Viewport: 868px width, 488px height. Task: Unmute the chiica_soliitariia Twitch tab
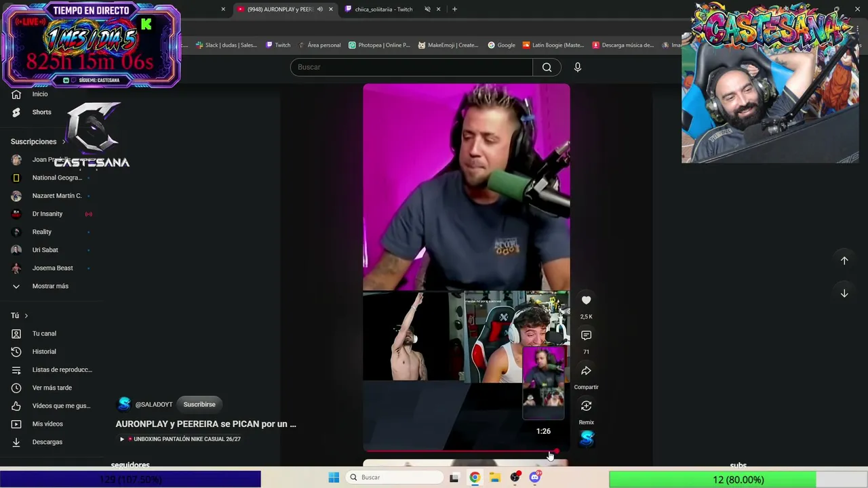427,9
